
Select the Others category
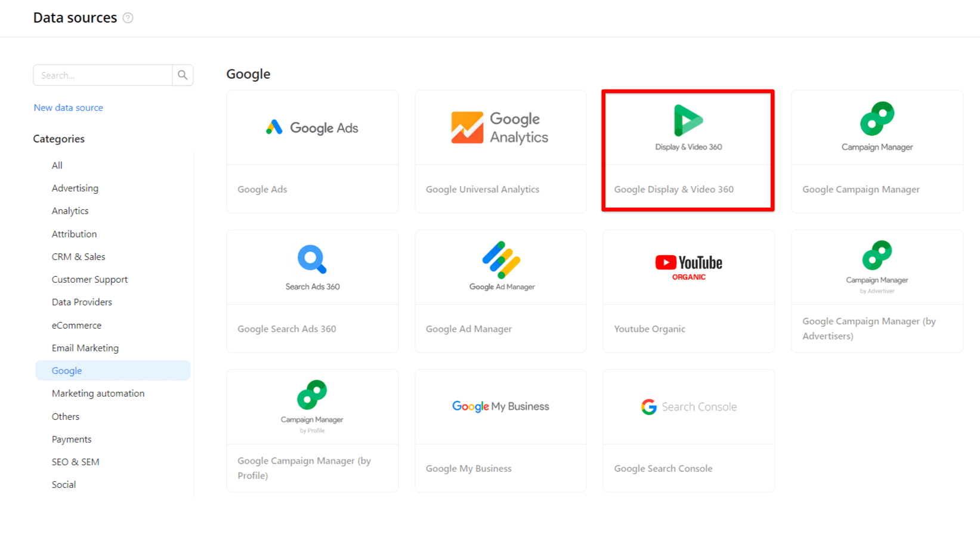[66, 416]
